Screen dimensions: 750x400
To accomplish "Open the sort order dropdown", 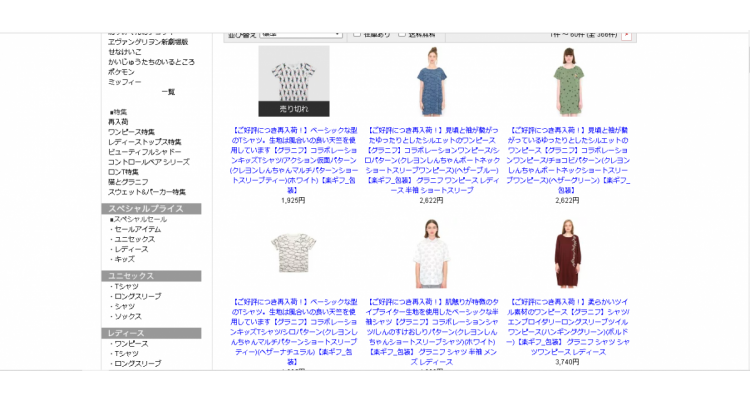I will point(301,35).
